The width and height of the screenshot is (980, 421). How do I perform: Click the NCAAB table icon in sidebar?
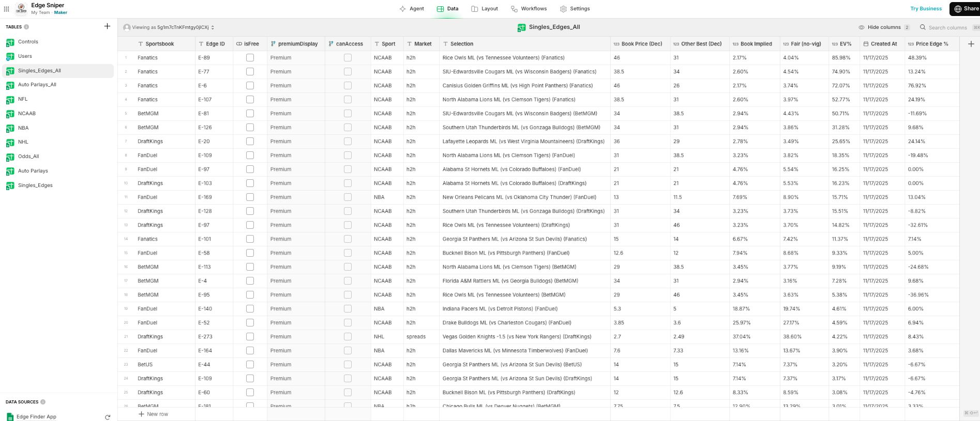pyautogui.click(x=10, y=114)
